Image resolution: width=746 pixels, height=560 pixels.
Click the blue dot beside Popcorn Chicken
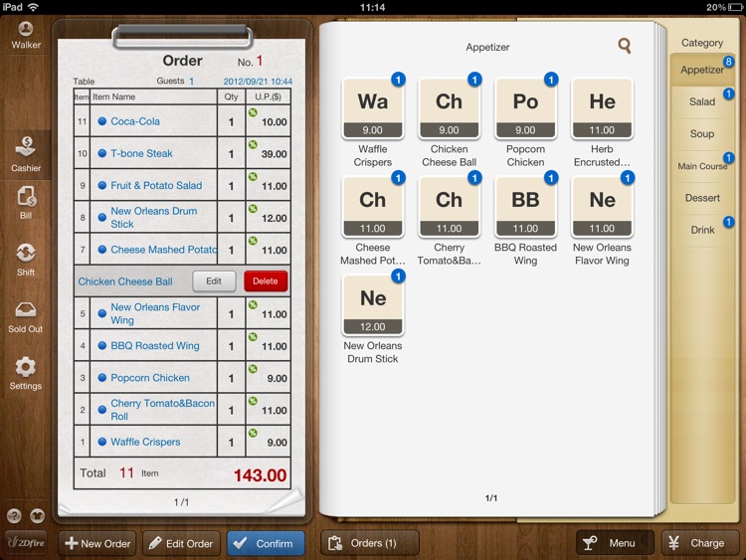point(101,378)
